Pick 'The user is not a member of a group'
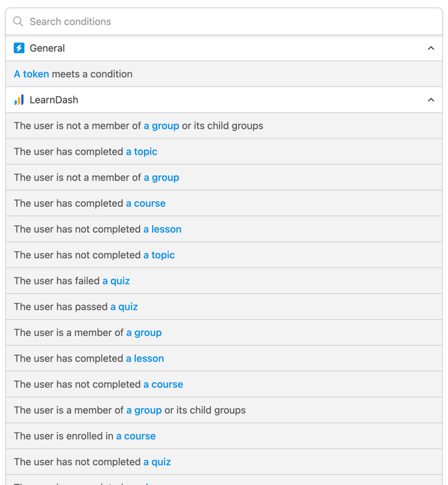This screenshot has width=448, height=485. coord(224,177)
